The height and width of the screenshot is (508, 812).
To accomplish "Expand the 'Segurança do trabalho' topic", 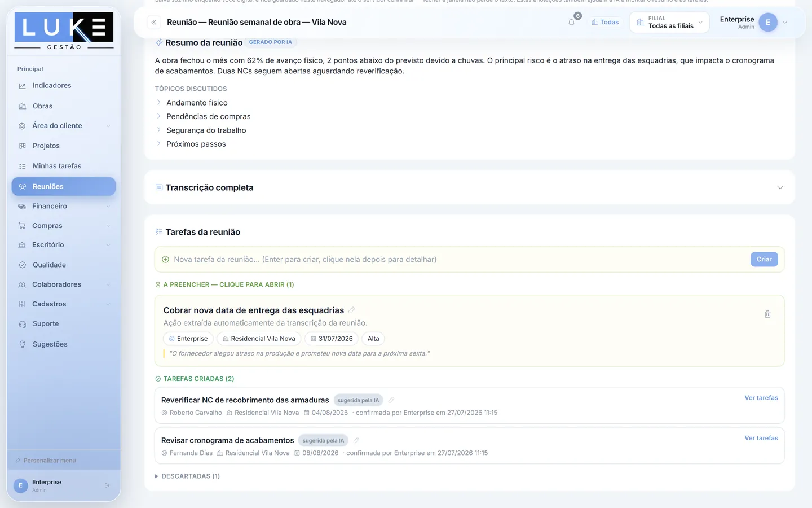I will tap(158, 130).
